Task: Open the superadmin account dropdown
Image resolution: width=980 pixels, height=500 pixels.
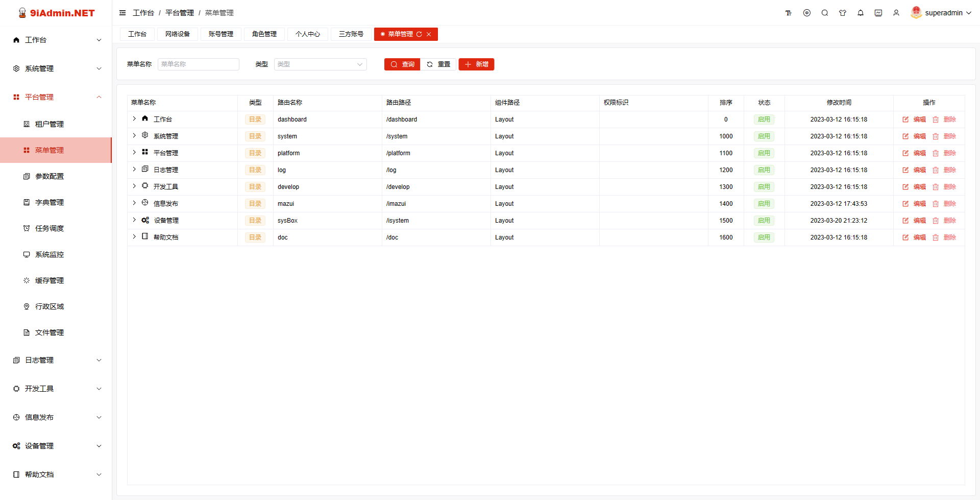Action: tap(942, 13)
